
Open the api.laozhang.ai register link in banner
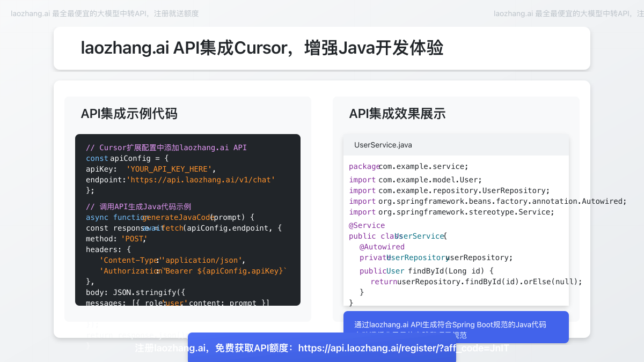coord(404,348)
